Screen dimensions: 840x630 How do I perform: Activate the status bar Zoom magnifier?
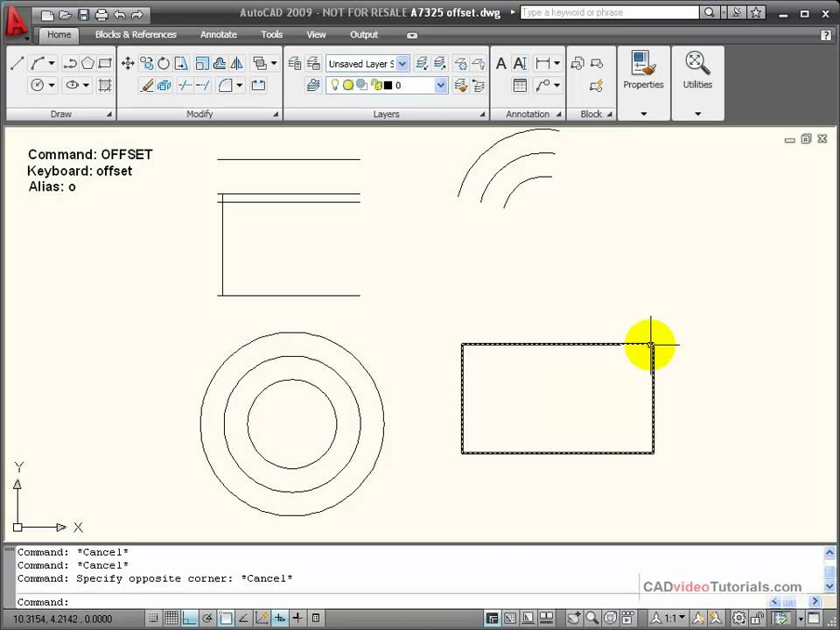coord(592,619)
